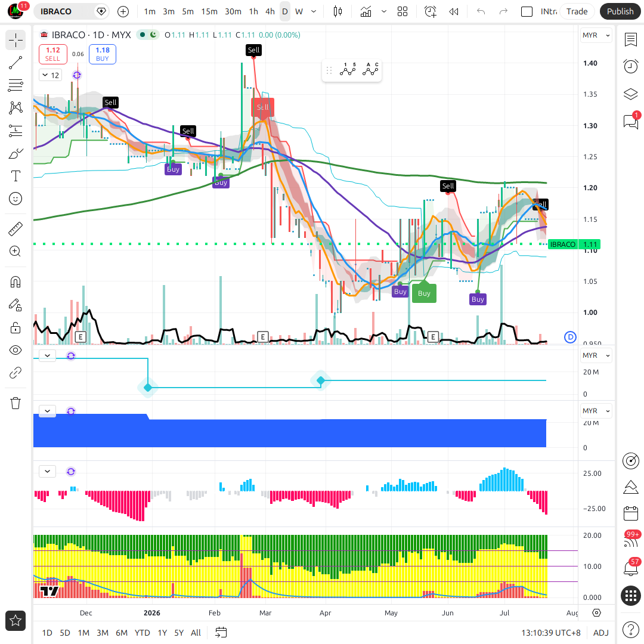Viewport: 644px width, 644px height.
Task: Select the brush drawing tool
Action: [16, 154]
